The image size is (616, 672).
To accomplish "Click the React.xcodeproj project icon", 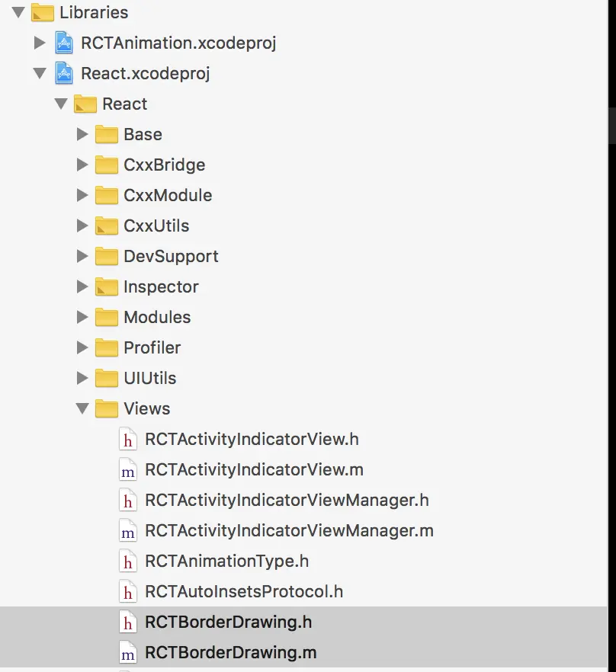I will point(64,73).
